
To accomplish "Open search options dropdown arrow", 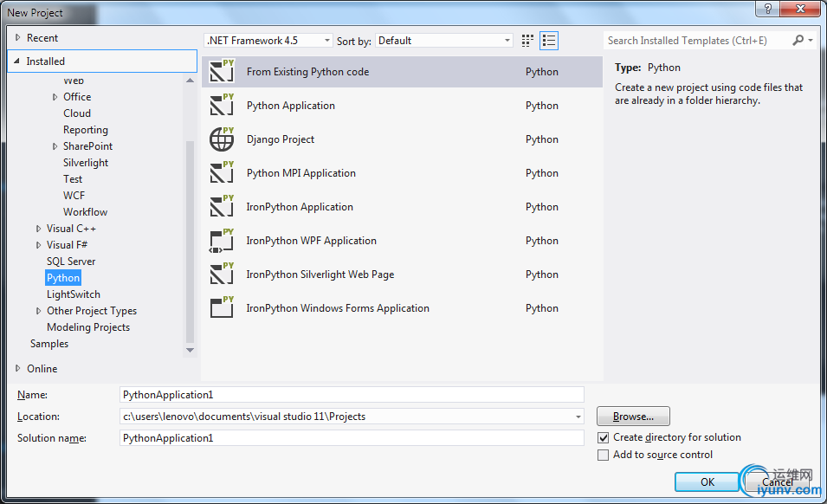I will tap(811, 40).
